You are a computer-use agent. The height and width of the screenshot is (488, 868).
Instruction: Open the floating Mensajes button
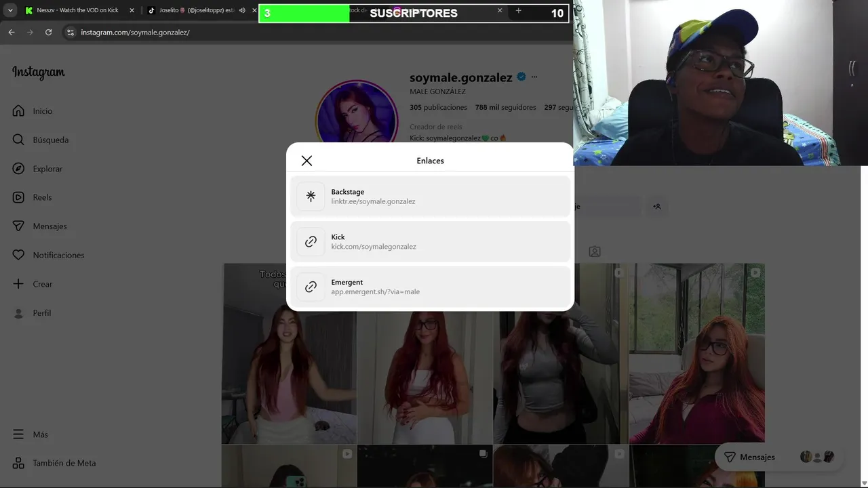click(x=779, y=457)
